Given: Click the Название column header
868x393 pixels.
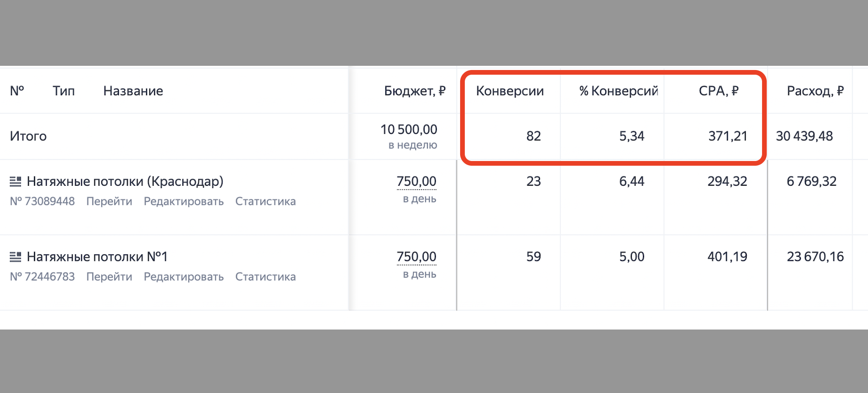Looking at the screenshot, I should (133, 91).
